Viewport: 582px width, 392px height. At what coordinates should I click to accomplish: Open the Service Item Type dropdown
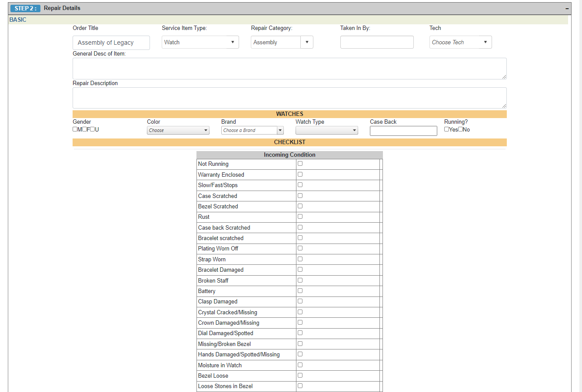pyautogui.click(x=200, y=42)
